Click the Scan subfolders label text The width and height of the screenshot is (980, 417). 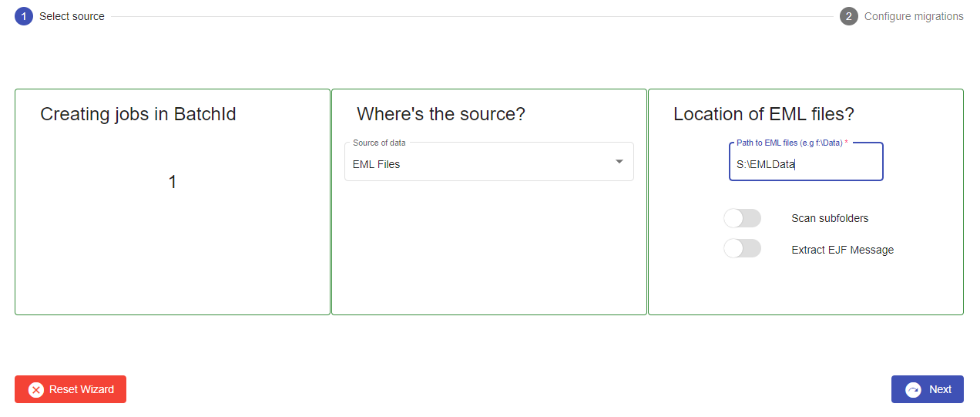tap(830, 218)
